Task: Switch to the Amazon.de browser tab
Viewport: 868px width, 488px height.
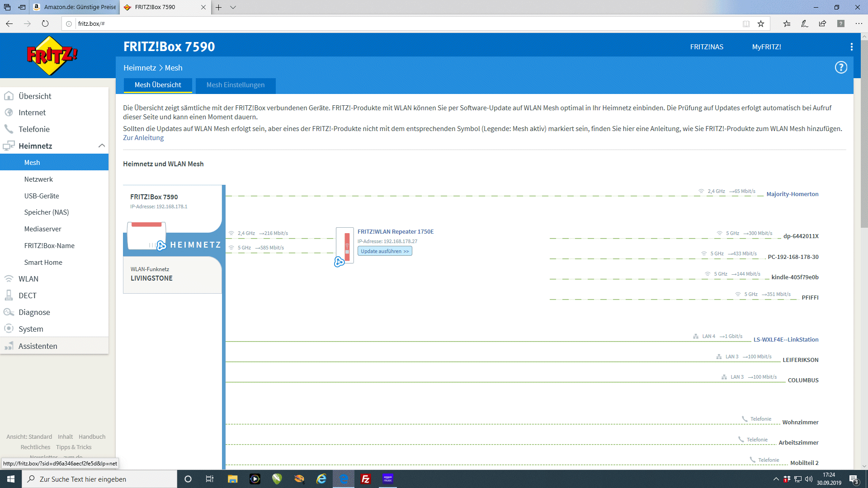Action: pos(75,7)
